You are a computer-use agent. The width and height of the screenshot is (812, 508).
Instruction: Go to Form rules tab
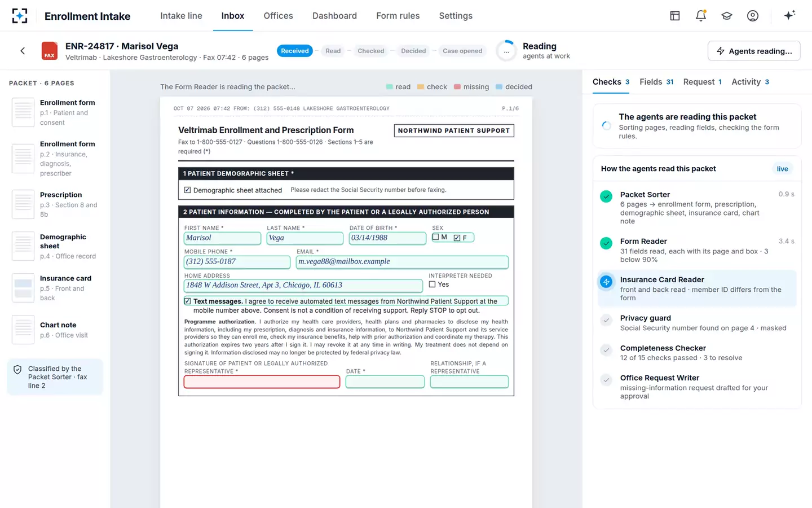coord(398,16)
